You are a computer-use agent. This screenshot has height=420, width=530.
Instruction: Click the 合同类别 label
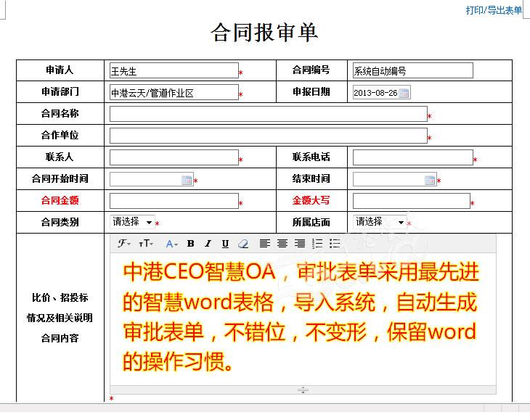pyautogui.click(x=60, y=222)
